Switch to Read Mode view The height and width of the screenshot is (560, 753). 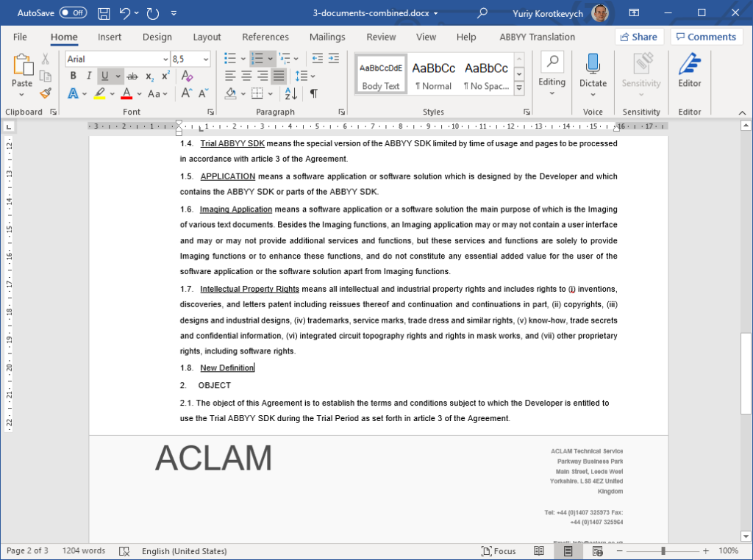click(x=539, y=551)
